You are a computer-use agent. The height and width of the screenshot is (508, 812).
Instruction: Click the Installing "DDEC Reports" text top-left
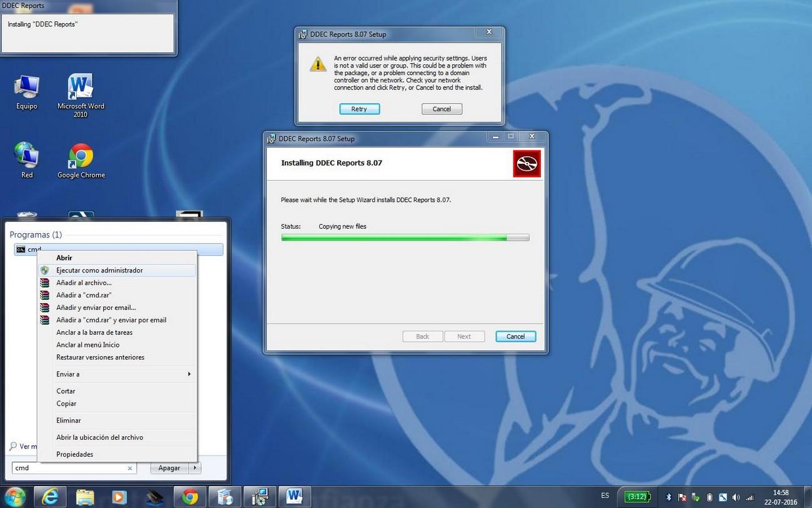(x=42, y=24)
